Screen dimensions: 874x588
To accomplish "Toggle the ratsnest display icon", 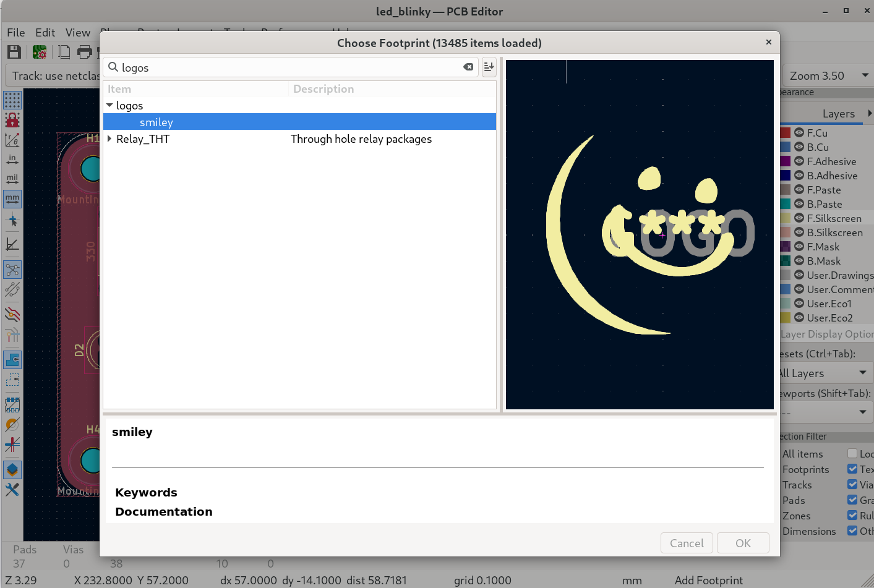I will coord(12,270).
